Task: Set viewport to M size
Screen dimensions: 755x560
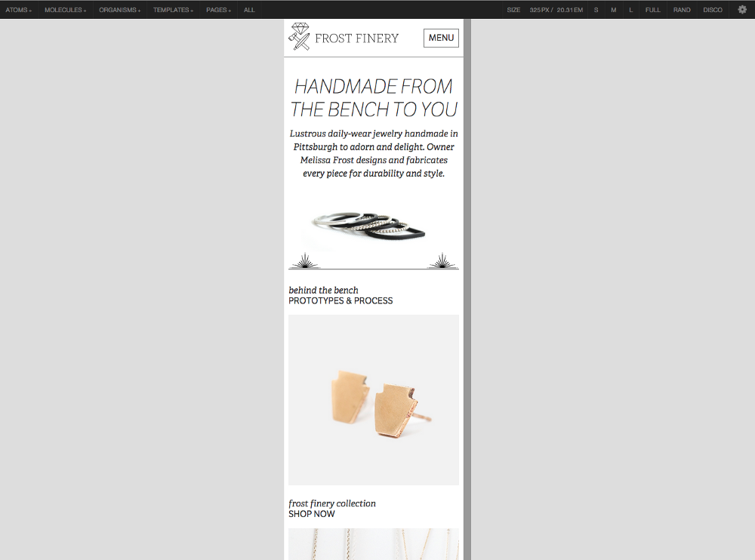Action: [613, 10]
